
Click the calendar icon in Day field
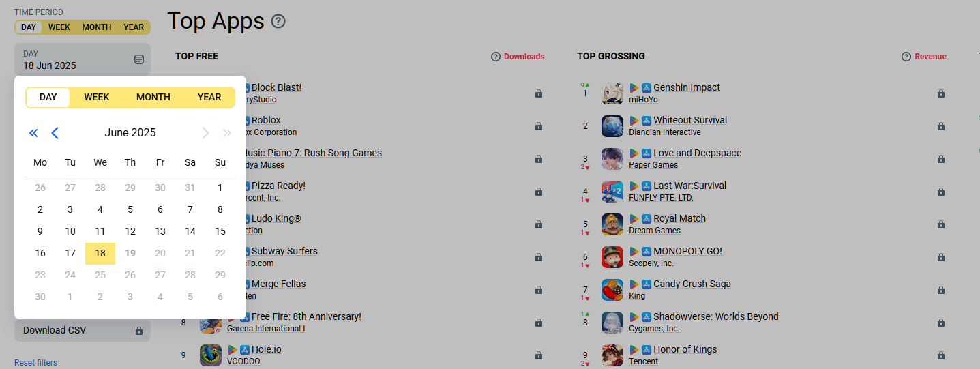coord(139,59)
